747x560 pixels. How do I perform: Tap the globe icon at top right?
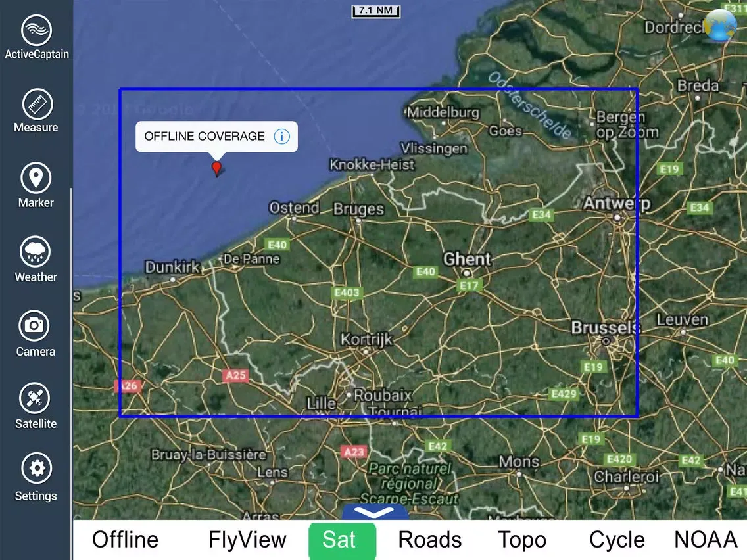tap(720, 25)
